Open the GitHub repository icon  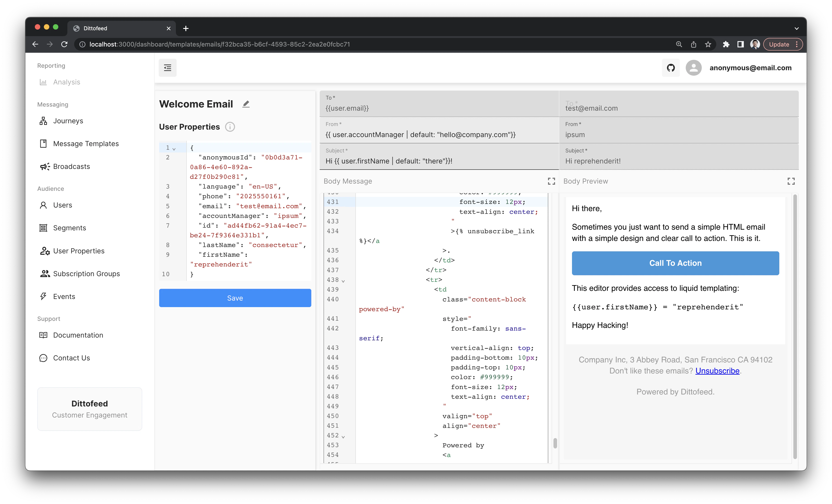tap(671, 68)
